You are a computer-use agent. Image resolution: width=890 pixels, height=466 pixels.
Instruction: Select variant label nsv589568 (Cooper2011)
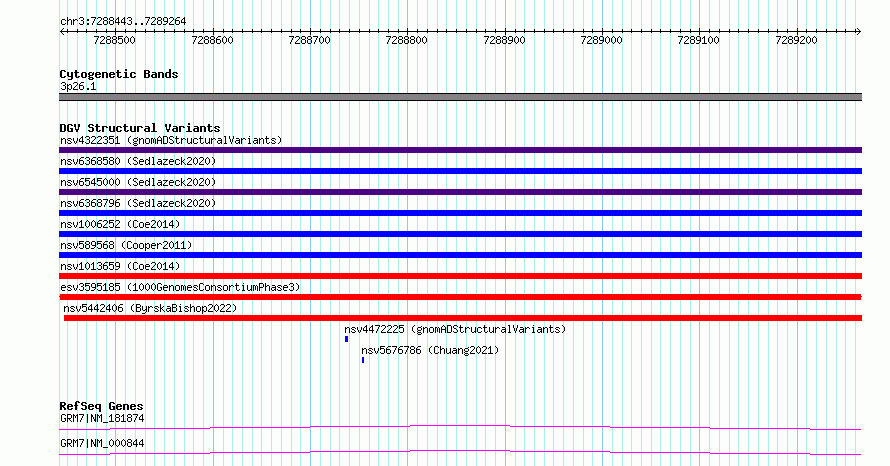coord(126,245)
